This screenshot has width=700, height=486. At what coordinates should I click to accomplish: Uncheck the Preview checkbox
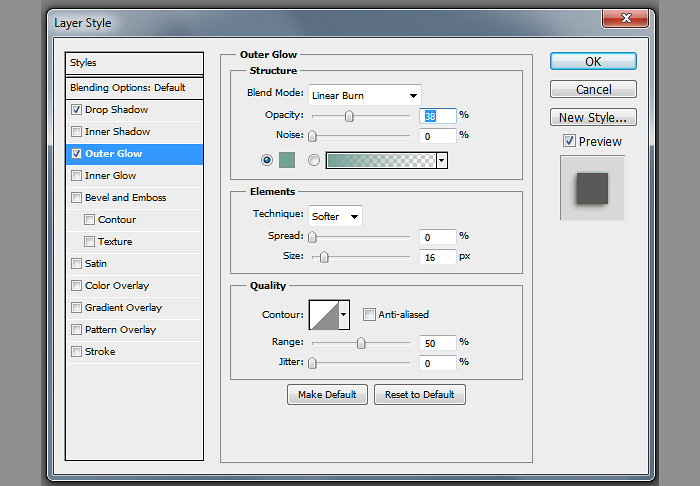click(x=569, y=141)
